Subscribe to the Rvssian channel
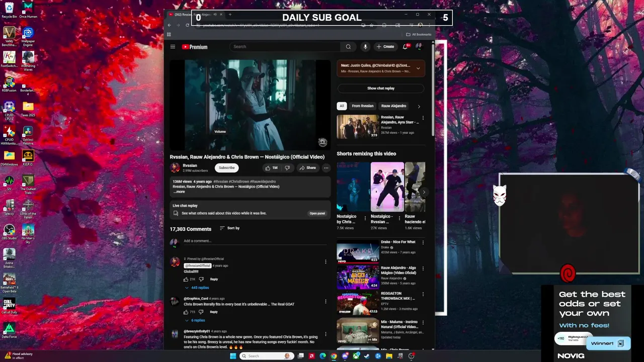Viewport: 644px width, 362px height. (226, 168)
